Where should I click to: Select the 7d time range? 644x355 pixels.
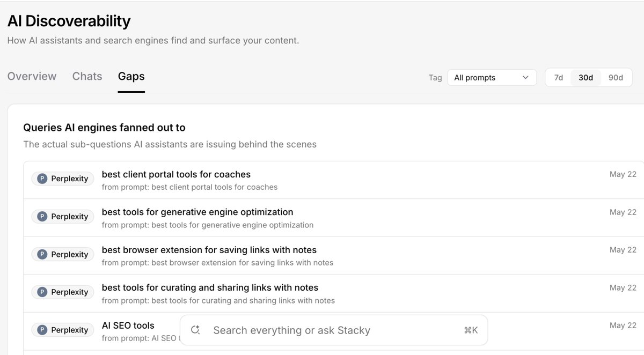pyautogui.click(x=559, y=78)
